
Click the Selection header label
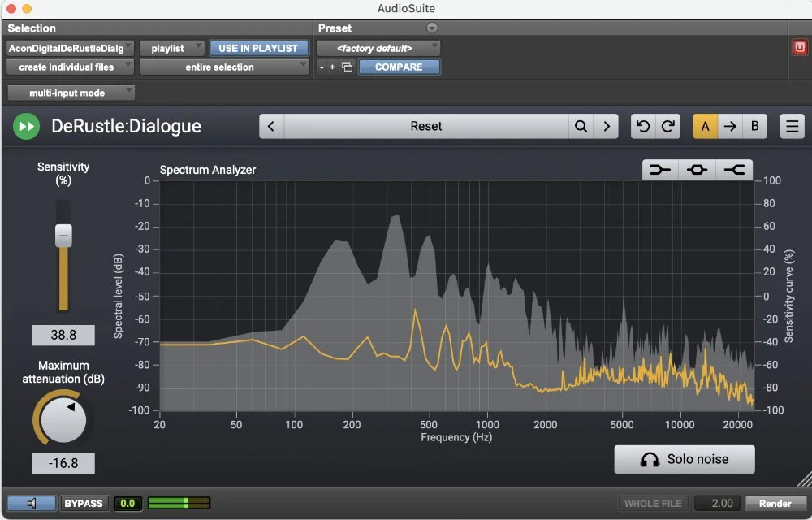click(32, 28)
